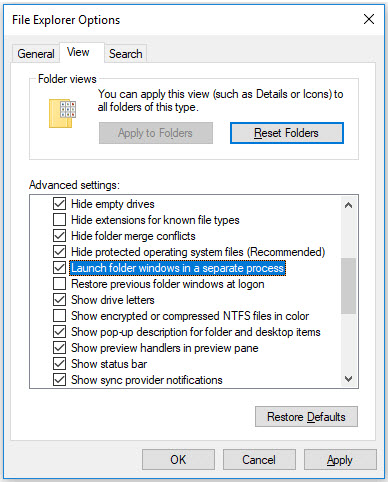The height and width of the screenshot is (482, 388).
Task: Check Hide extensions for known file types
Action: click(59, 220)
